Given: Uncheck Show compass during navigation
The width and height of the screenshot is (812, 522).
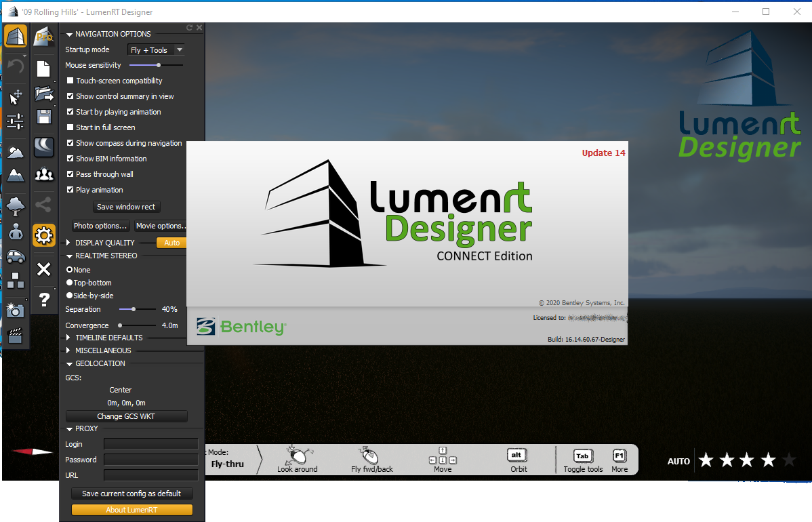Looking at the screenshot, I should pyautogui.click(x=70, y=143).
